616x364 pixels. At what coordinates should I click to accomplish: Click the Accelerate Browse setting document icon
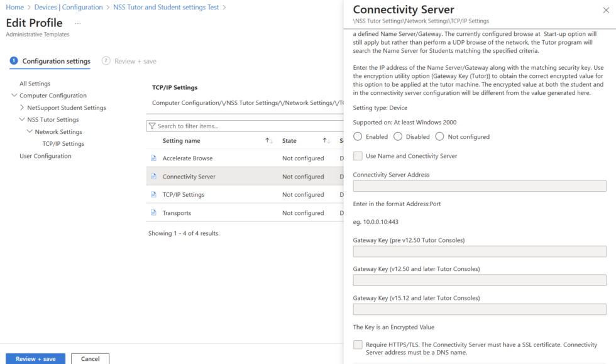click(x=153, y=158)
